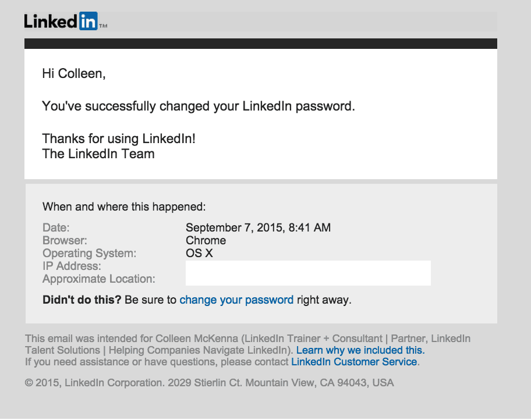Select the 'successfully changed your LinkedIn password' sentence
This screenshot has width=531, height=420.
tap(199, 106)
